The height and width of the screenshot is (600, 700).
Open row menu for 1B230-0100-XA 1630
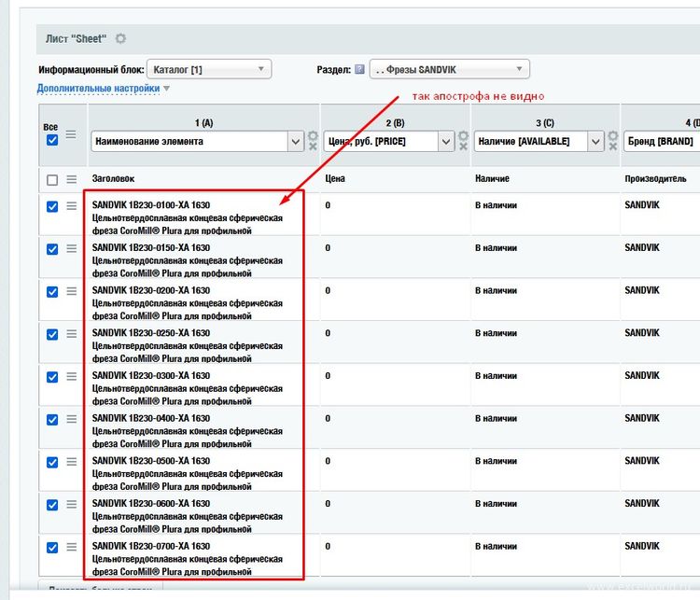72,206
